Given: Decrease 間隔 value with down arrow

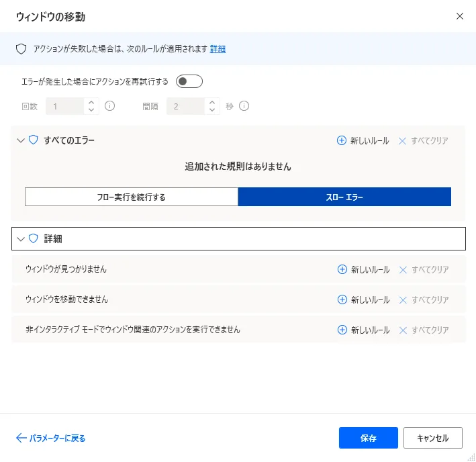Looking at the screenshot, I should (212, 110).
